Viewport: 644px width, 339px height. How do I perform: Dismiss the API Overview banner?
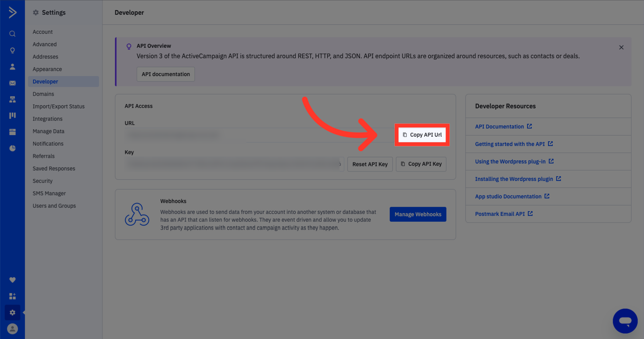point(621,47)
